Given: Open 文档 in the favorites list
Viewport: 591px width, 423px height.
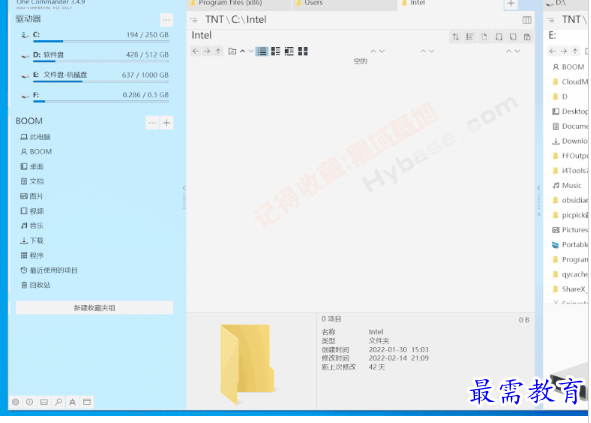Looking at the screenshot, I should [x=32, y=182].
